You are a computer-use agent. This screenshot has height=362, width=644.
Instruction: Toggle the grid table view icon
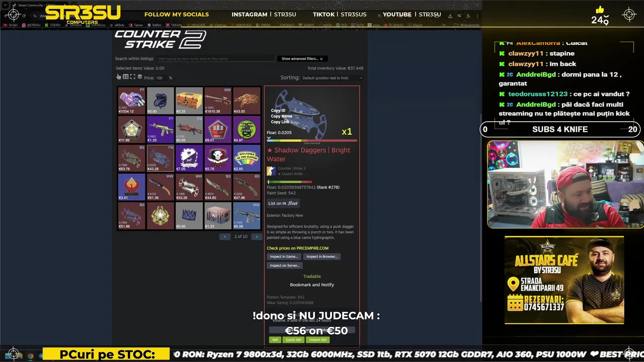pos(126,77)
